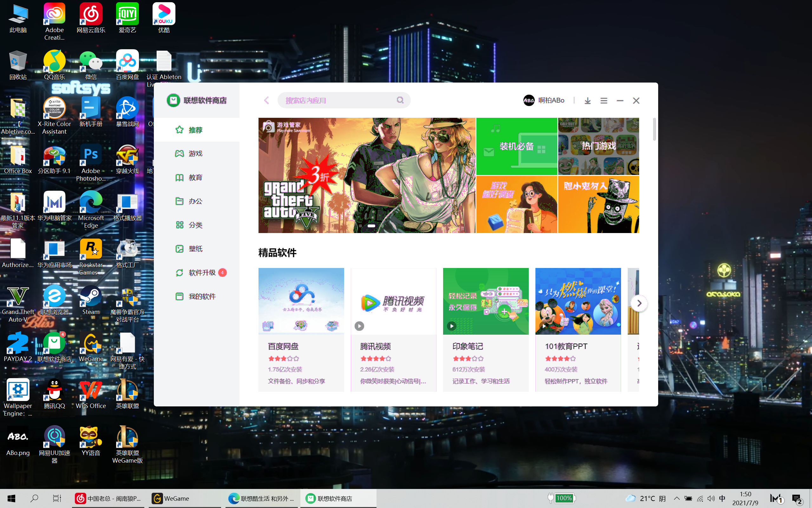Open the 装机必备 tile
The image size is (812, 508).
(517, 146)
